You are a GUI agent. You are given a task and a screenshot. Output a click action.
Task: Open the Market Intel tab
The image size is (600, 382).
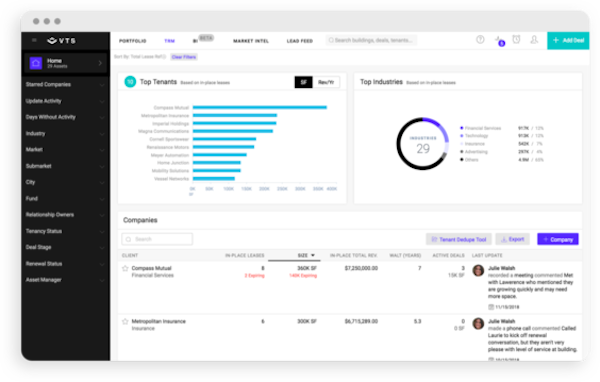251,41
